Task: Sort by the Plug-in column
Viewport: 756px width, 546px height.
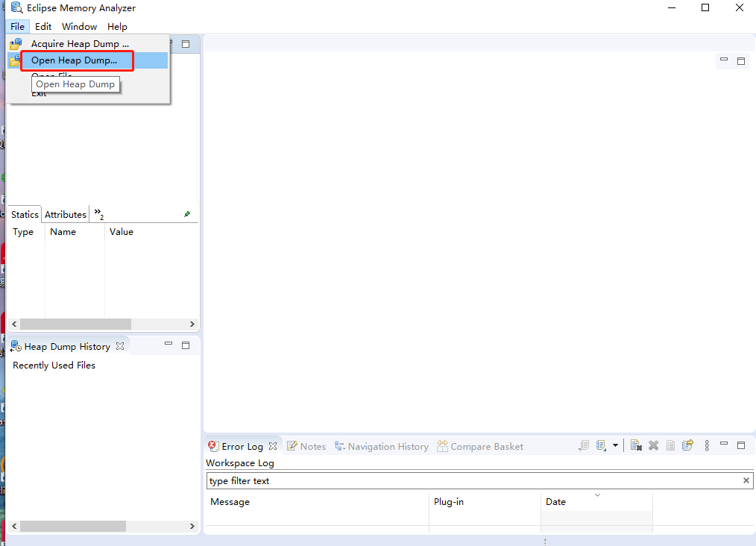Action: tap(485, 502)
